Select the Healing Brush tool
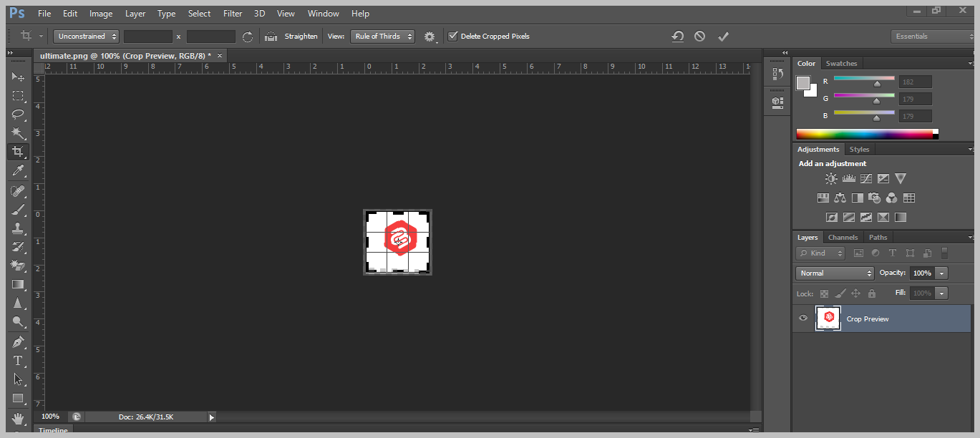The width and height of the screenshot is (980, 438). click(18, 191)
